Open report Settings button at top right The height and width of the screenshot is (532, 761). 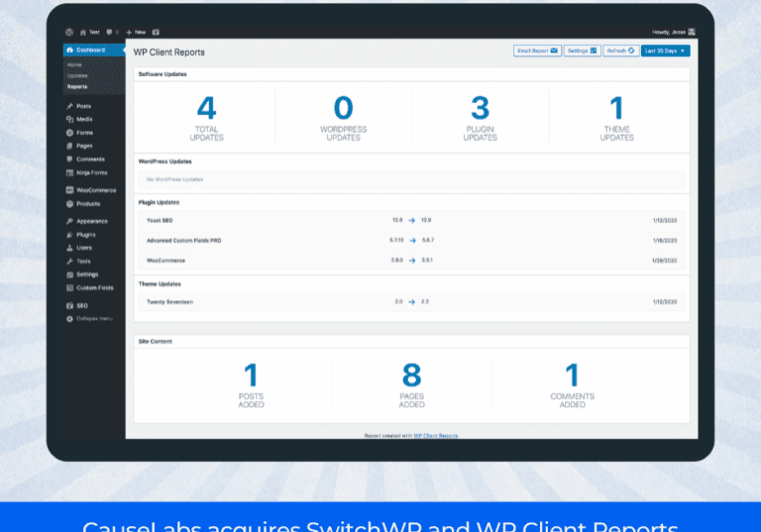pyautogui.click(x=582, y=51)
